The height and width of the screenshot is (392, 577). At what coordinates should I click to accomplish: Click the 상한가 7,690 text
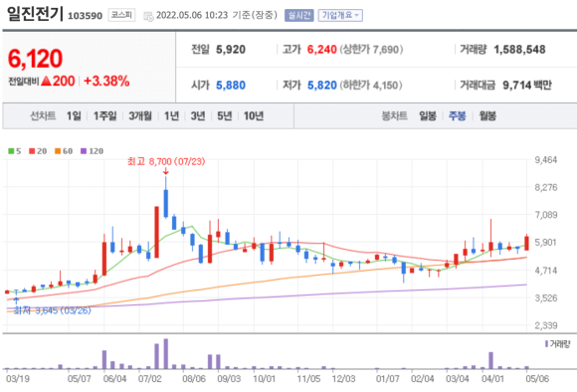[371, 50]
